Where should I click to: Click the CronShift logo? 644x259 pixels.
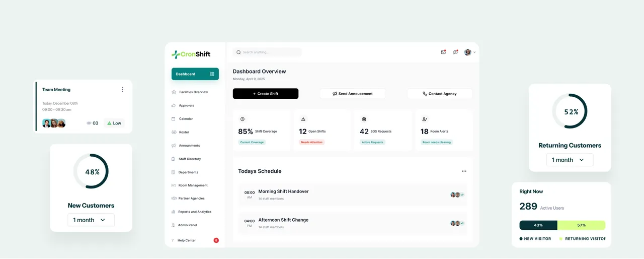click(x=191, y=54)
